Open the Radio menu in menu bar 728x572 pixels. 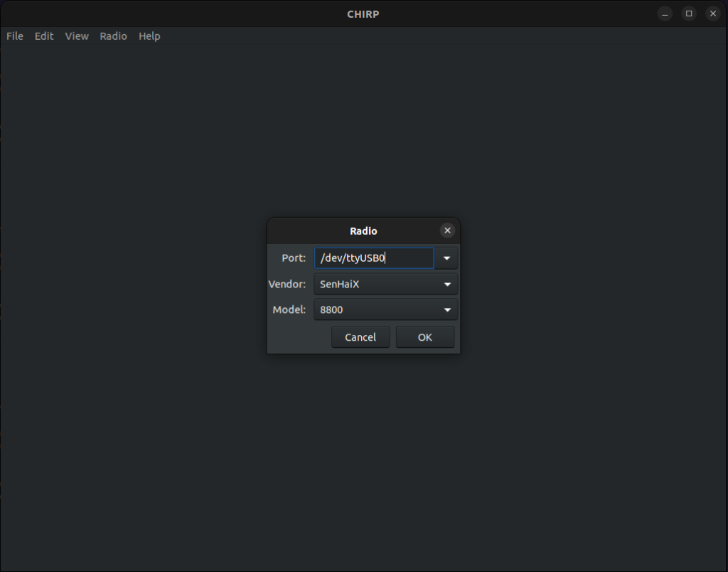click(113, 36)
